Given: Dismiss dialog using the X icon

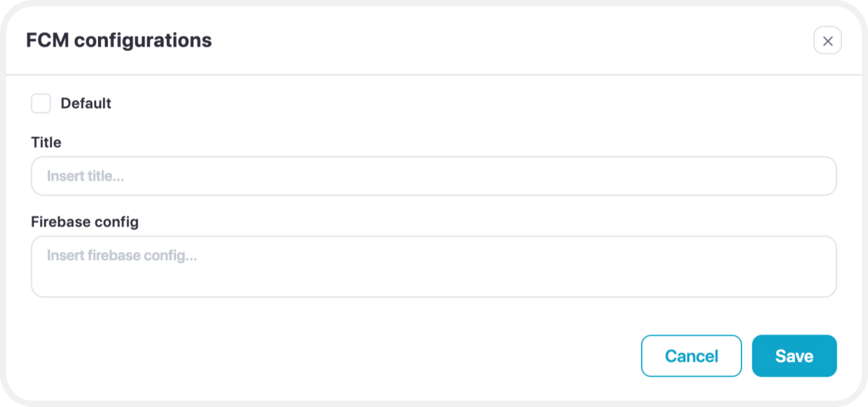Looking at the screenshot, I should click(x=827, y=41).
